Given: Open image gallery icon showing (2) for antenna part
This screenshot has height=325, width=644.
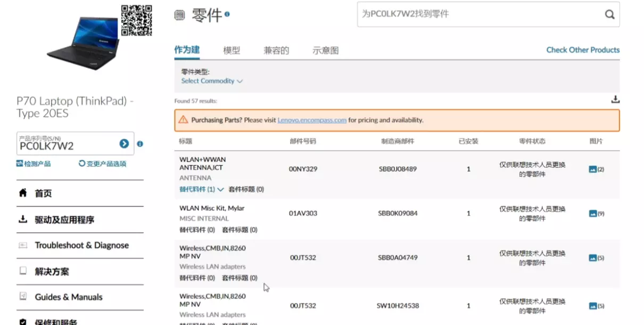Looking at the screenshot, I should pos(592,169).
